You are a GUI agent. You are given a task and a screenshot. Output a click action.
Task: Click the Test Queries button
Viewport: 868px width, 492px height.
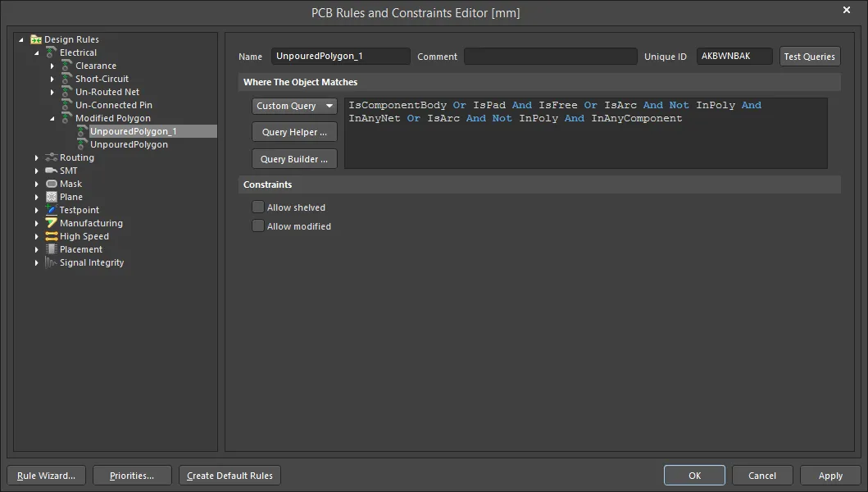click(x=810, y=57)
